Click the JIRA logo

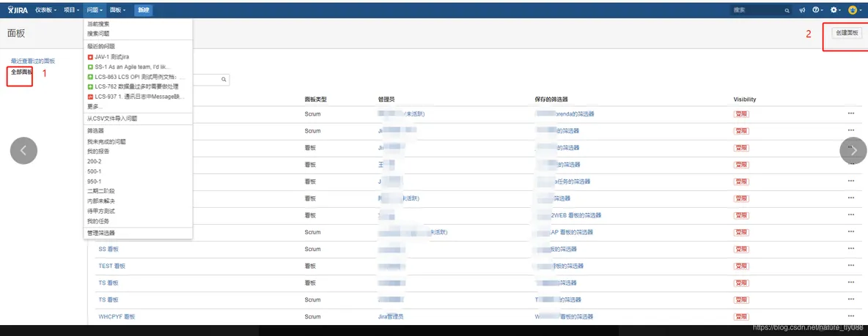pos(18,10)
